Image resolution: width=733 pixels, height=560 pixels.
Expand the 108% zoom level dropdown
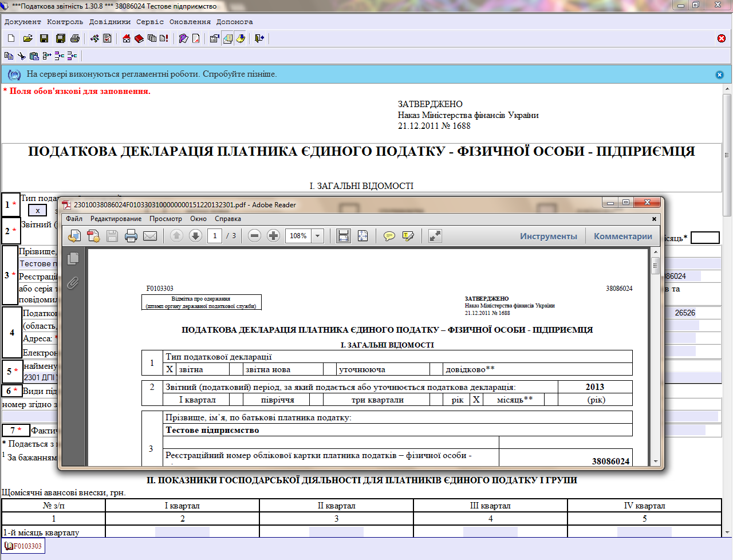pyautogui.click(x=318, y=236)
